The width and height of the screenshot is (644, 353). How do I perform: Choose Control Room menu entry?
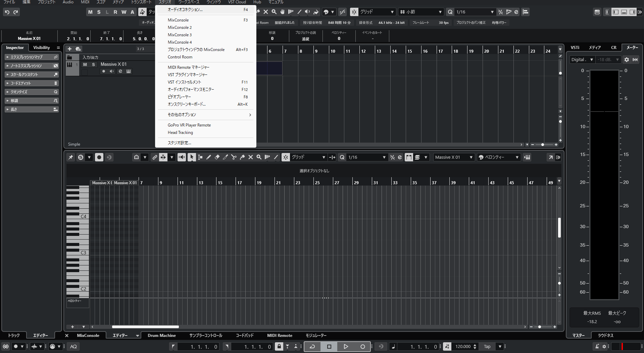pos(206,57)
